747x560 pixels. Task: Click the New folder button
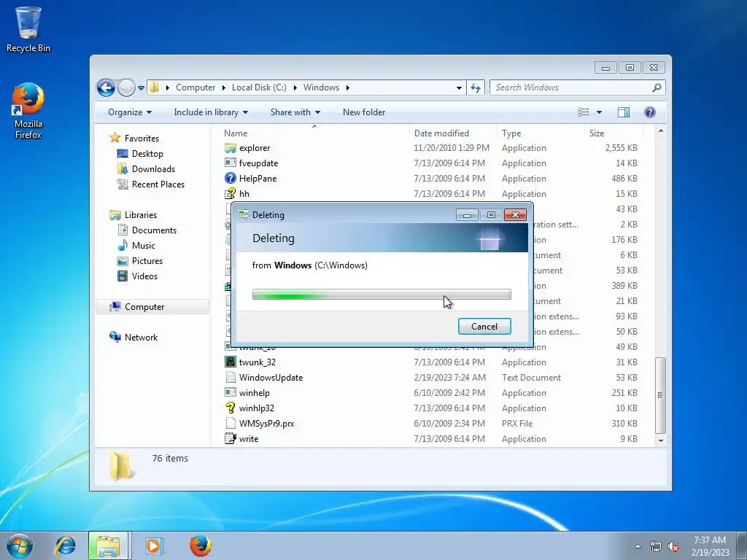pos(364,112)
